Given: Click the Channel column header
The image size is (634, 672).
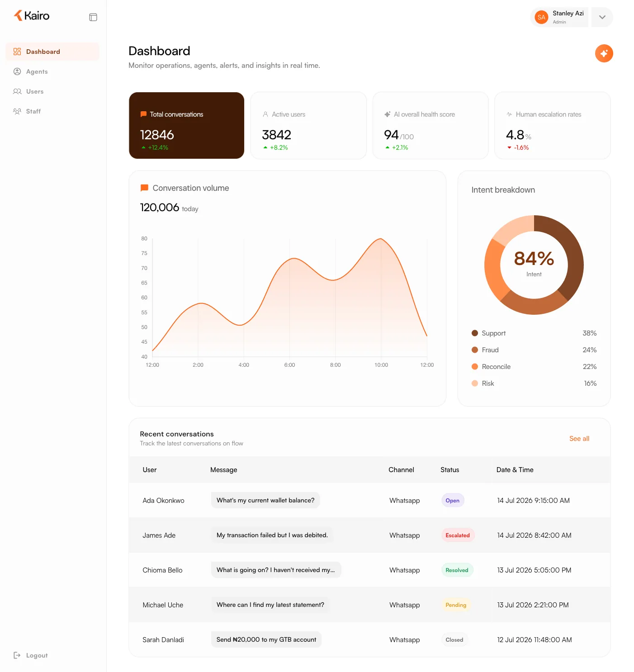Looking at the screenshot, I should [x=401, y=470].
